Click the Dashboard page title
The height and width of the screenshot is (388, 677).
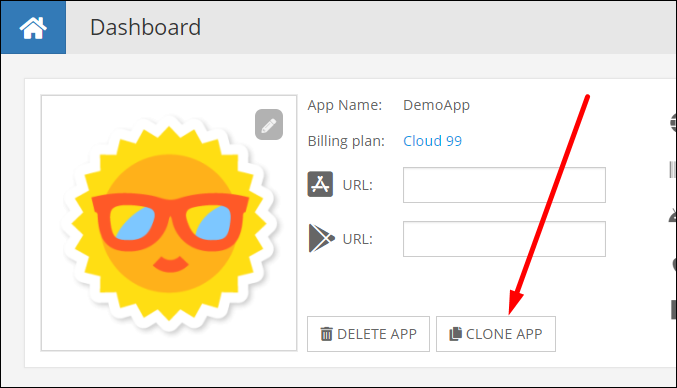pyautogui.click(x=146, y=28)
